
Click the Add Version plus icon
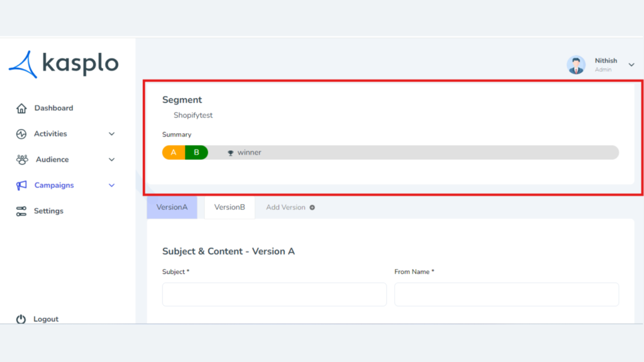[x=312, y=207]
